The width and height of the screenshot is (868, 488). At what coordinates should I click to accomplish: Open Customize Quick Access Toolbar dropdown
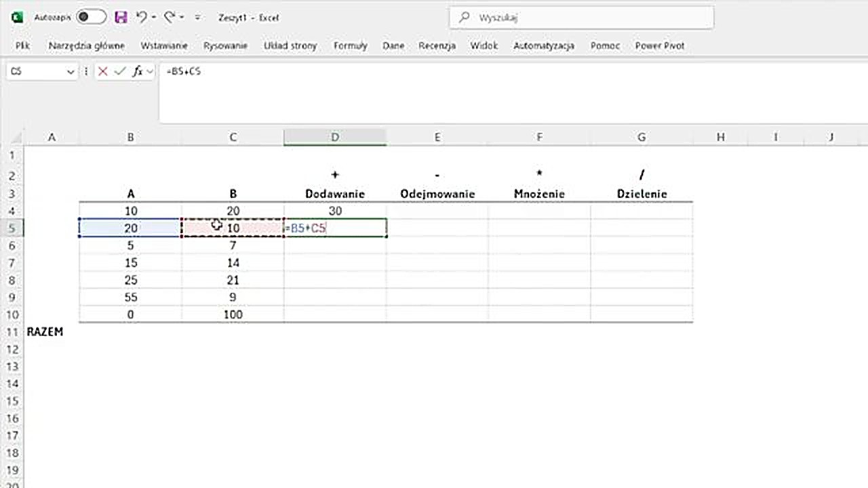click(197, 18)
